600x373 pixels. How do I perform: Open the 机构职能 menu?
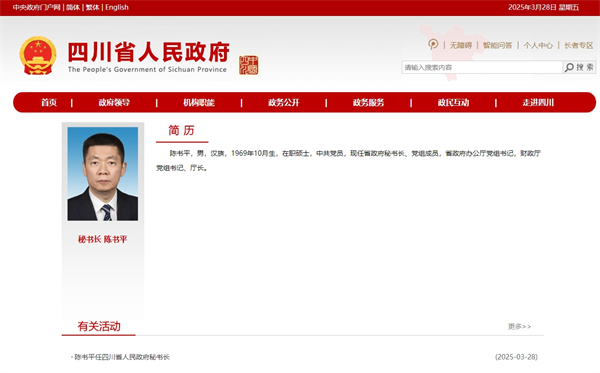click(x=199, y=103)
